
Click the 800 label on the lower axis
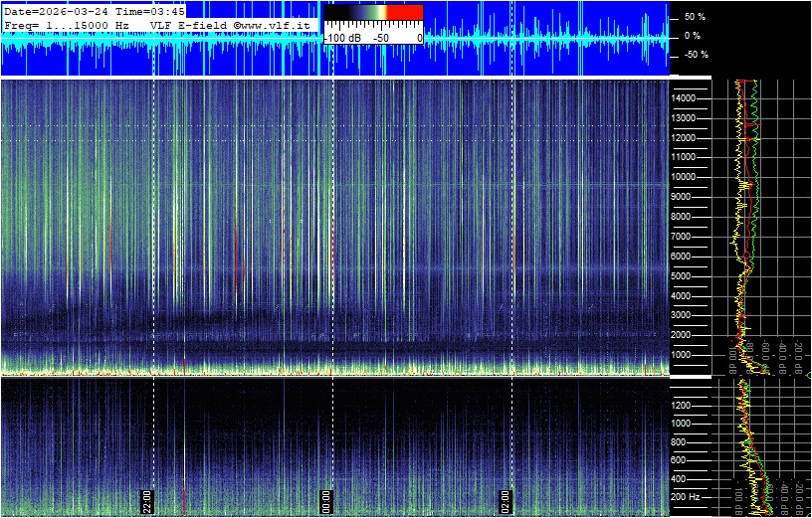point(686,440)
